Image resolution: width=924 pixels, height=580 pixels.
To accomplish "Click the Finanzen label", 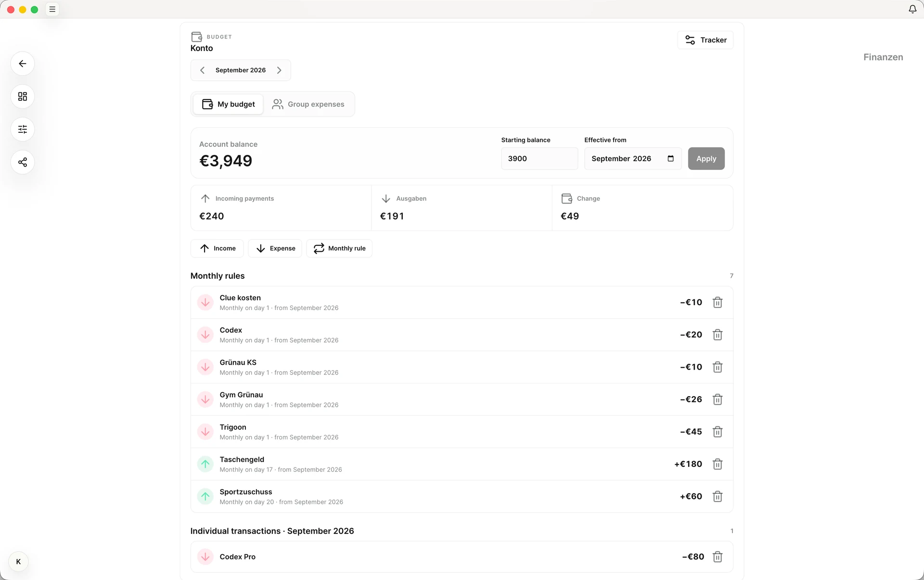I will tap(883, 57).
